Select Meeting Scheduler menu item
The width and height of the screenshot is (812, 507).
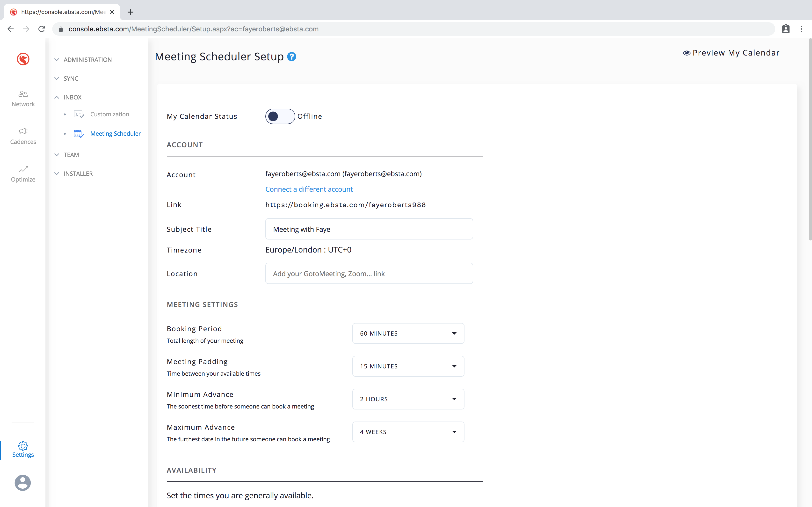tap(116, 134)
